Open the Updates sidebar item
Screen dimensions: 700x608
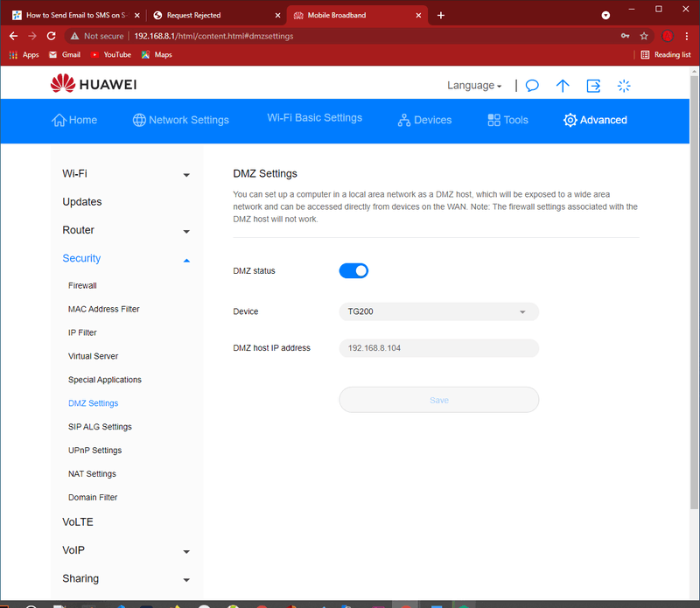[x=82, y=202]
